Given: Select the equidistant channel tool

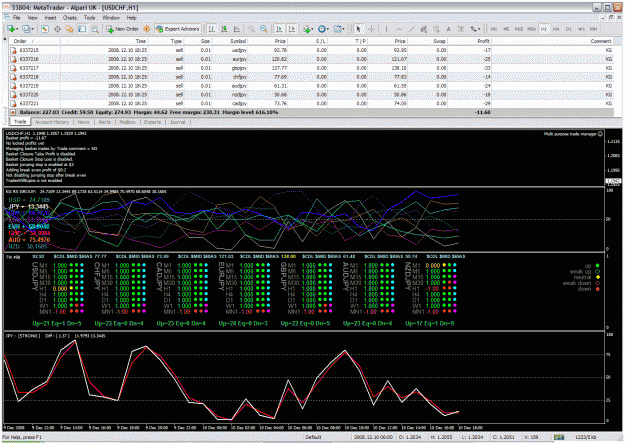Looking at the screenshot, I should [x=423, y=29].
